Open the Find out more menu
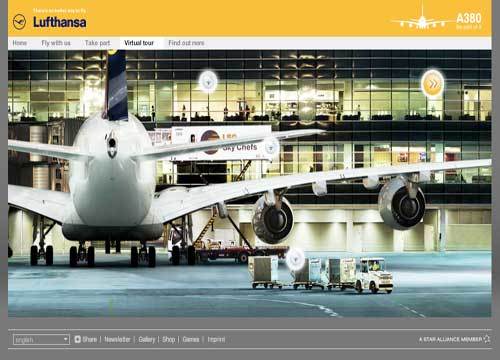Screen dimensions: 500x360 click(186, 43)
